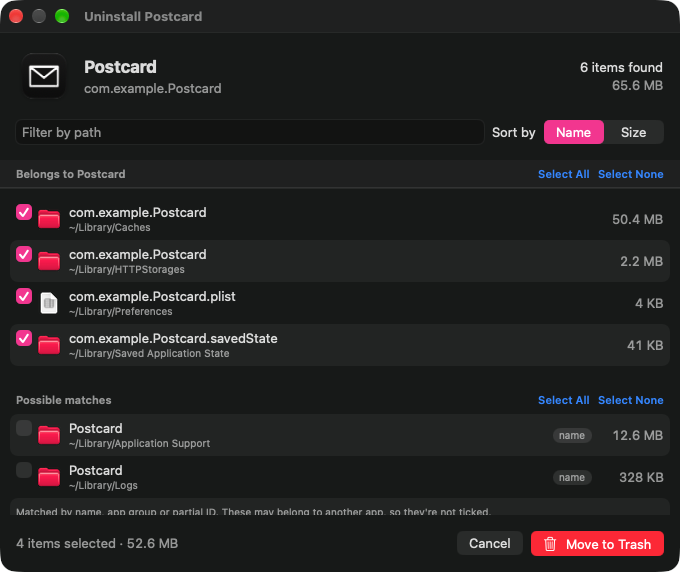Viewport: 680px width, 572px height.
Task: Select None in Possible matches
Action: pyautogui.click(x=631, y=400)
